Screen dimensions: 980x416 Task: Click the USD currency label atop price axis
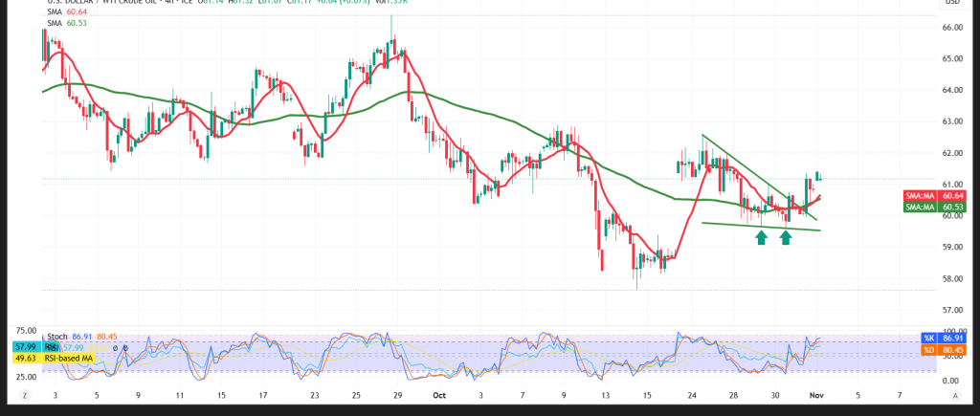(951, 3)
